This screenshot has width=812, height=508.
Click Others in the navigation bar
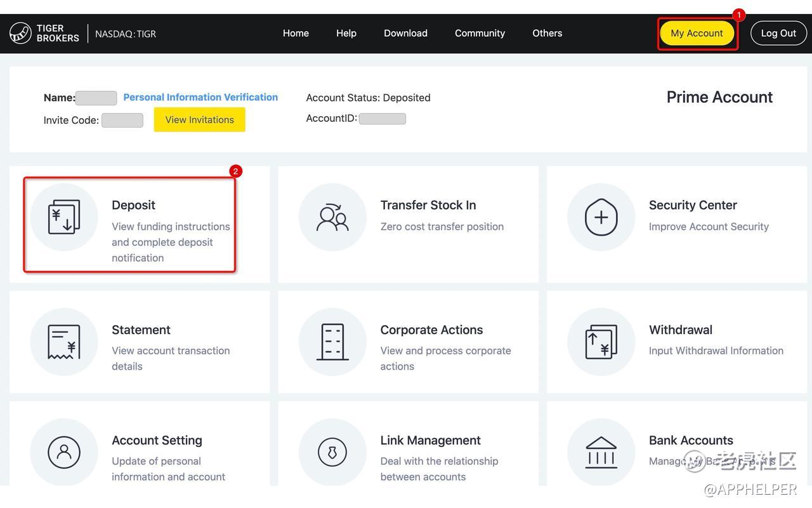pos(547,33)
